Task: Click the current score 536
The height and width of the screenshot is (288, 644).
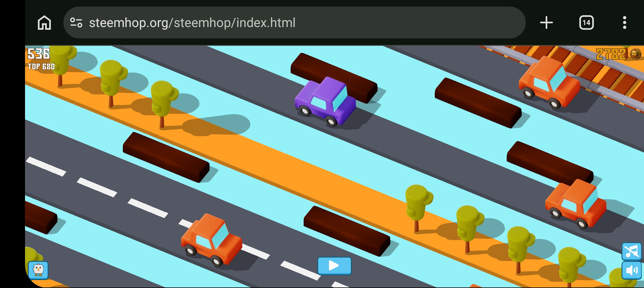Action: tap(39, 54)
